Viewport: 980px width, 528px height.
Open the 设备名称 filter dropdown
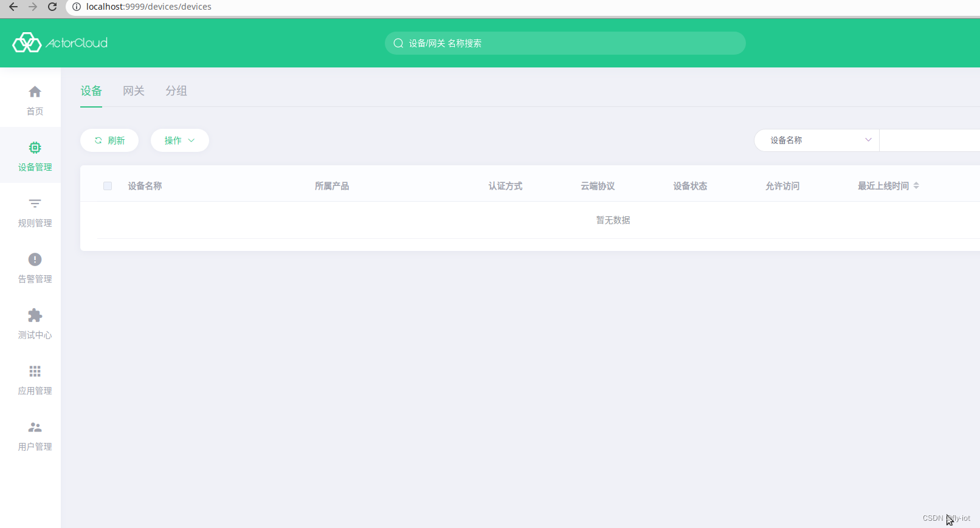click(816, 140)
